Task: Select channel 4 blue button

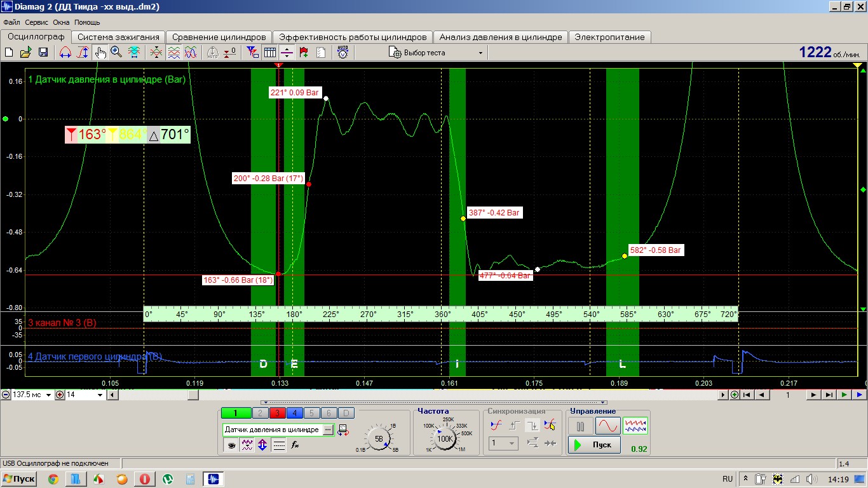Action: click(294, 414)
